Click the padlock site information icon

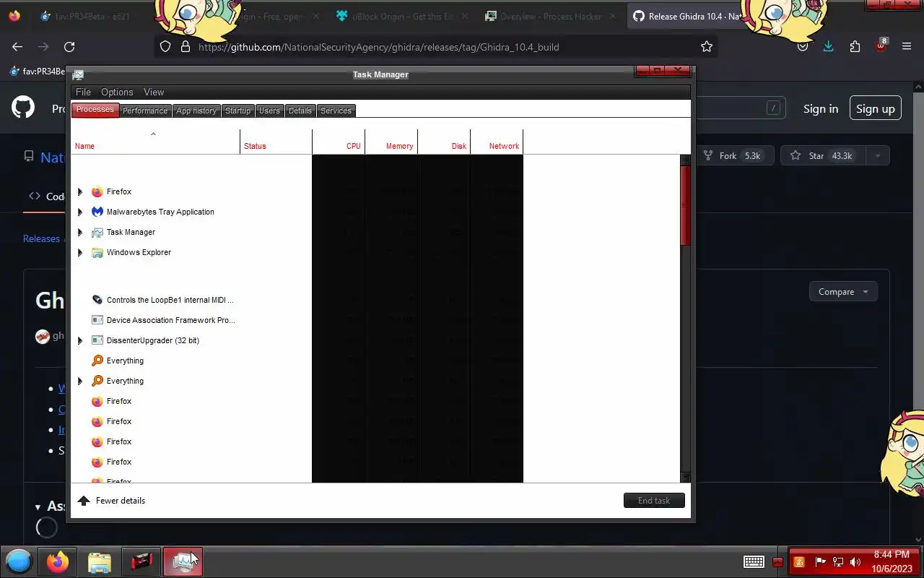[x=185, y=46]
